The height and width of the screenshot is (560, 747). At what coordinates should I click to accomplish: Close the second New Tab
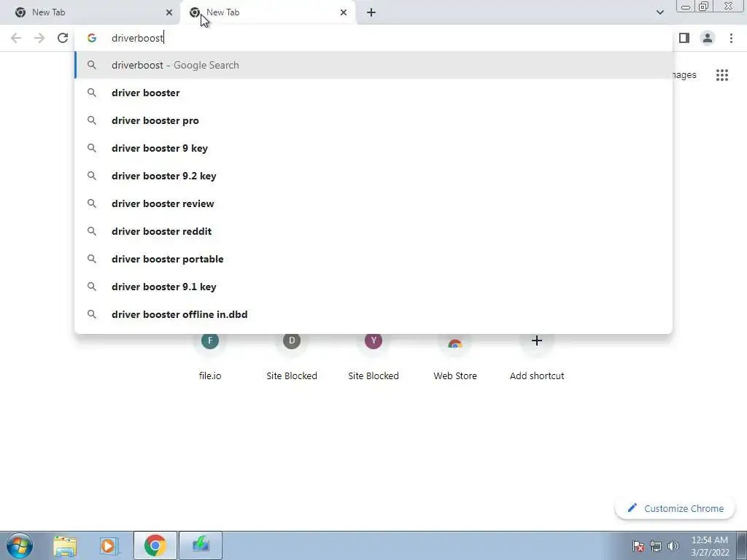click(344, 12)
